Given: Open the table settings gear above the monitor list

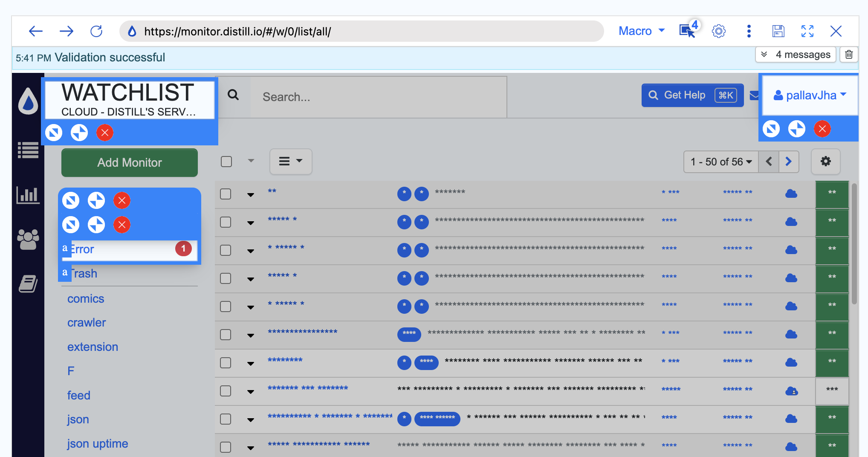Looking at the screenshot, I should click(x=825, y=162).
